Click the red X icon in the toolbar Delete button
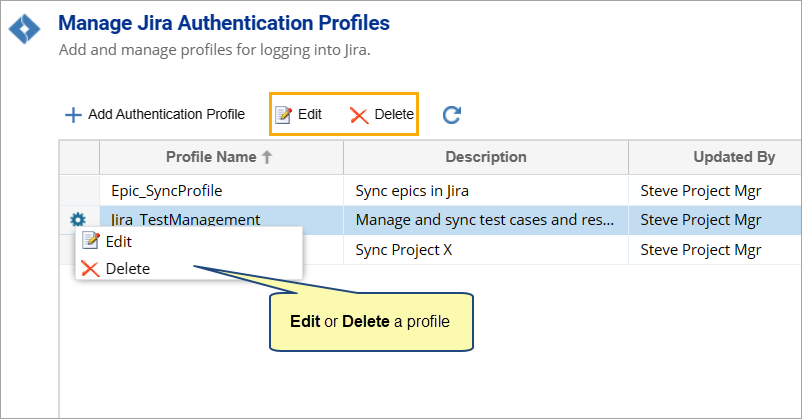The height and width of the screenshot is (419, 802). (x=359, y=115)
